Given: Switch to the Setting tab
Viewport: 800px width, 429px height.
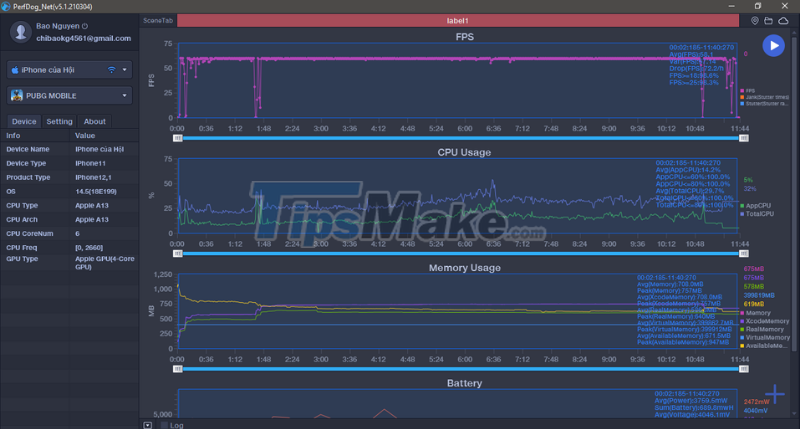Looking at the screenshot, I should coord(59,121).
